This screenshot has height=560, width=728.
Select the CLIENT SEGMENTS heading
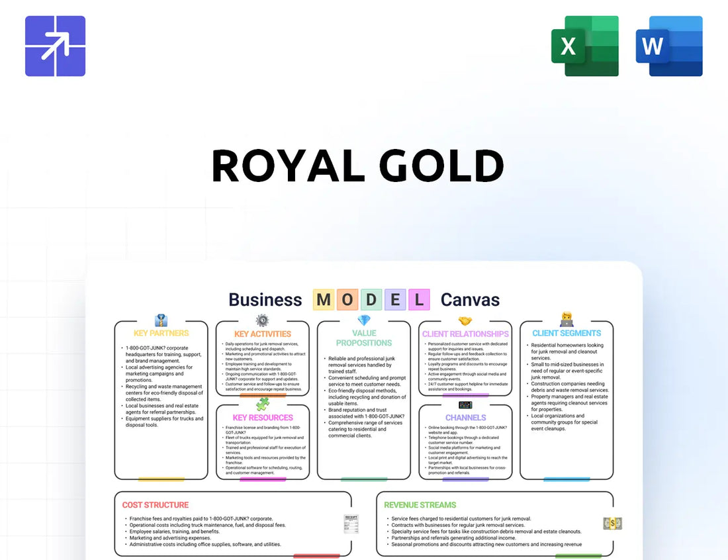point(567,334)
